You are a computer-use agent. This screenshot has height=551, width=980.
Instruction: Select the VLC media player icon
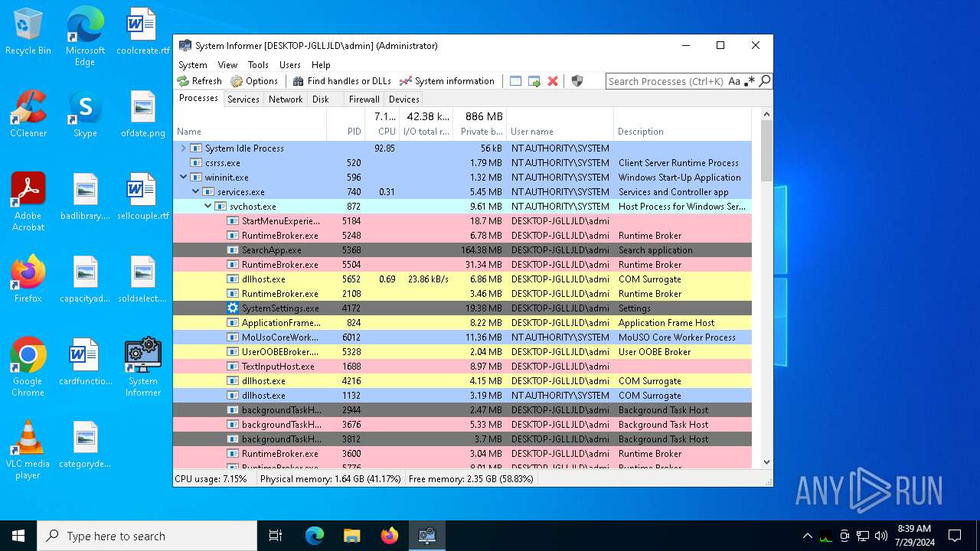pos(28,450)
